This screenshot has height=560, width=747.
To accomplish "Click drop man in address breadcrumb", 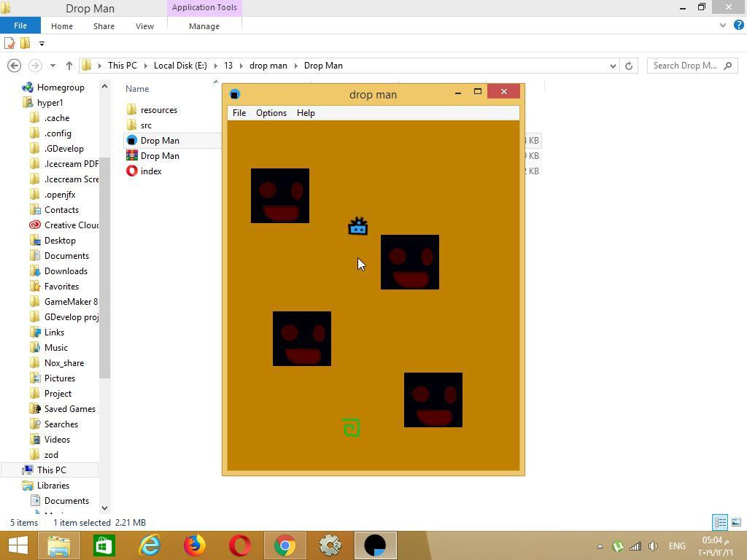I will [x=268, y=66].
